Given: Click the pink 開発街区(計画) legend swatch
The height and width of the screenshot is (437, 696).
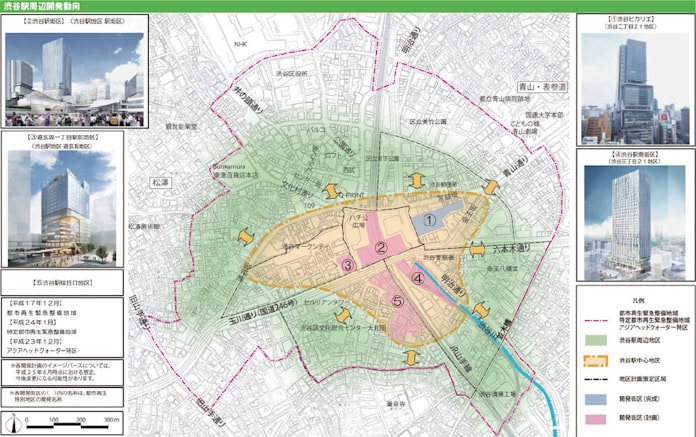Looking at the screenshot, I should pyautogui.click(x=596, y=417).
